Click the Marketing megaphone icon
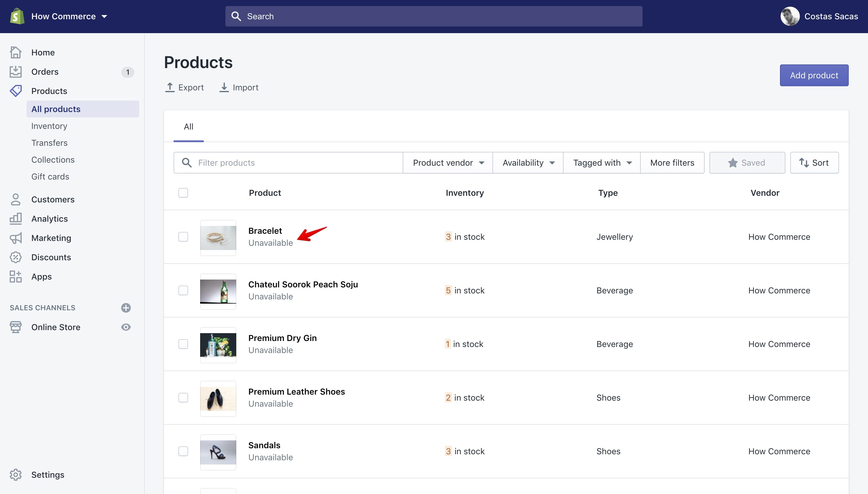Viewport: 868px width, 494px height. click(16, 238)
